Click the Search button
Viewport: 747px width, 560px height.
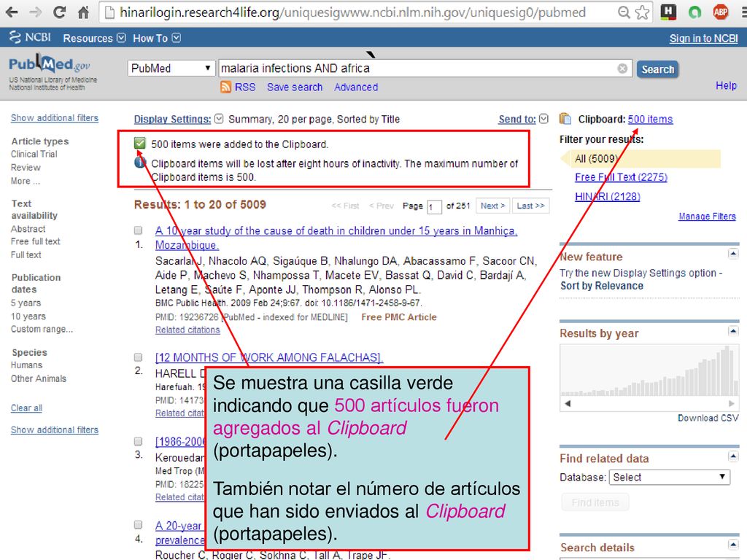[x=657, y=69]
